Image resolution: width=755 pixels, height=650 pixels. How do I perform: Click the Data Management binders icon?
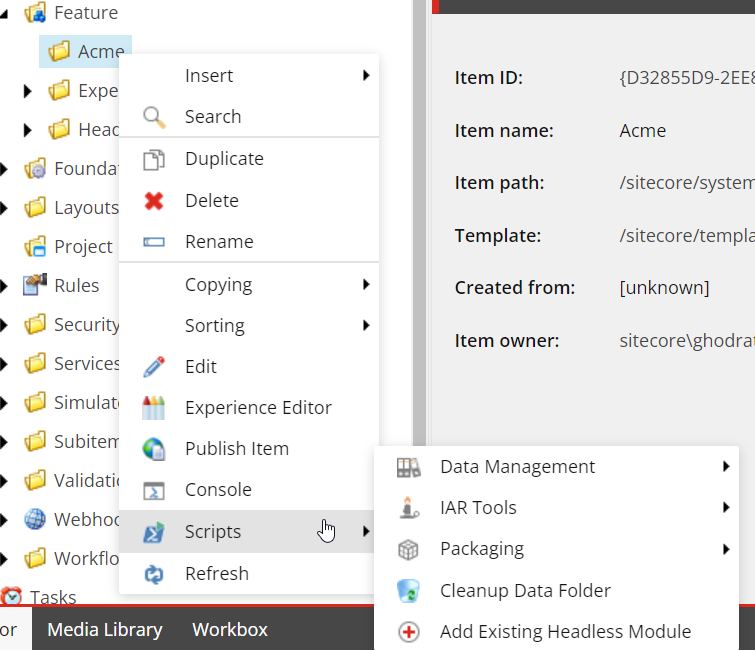pos(409,467)
